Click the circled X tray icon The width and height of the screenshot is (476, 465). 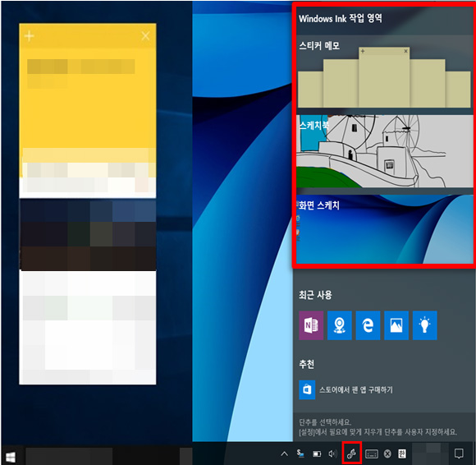387,453
